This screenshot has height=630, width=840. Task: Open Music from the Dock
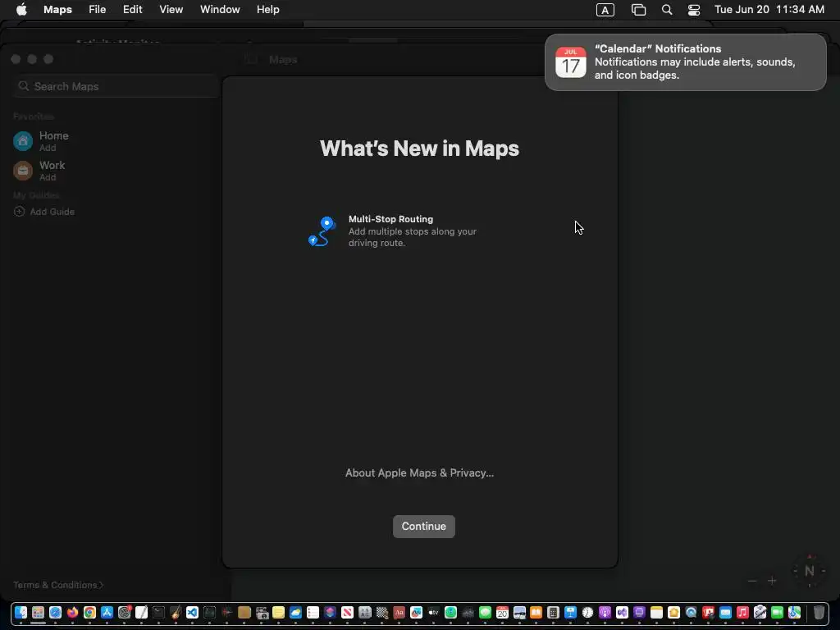coord(742,612)
